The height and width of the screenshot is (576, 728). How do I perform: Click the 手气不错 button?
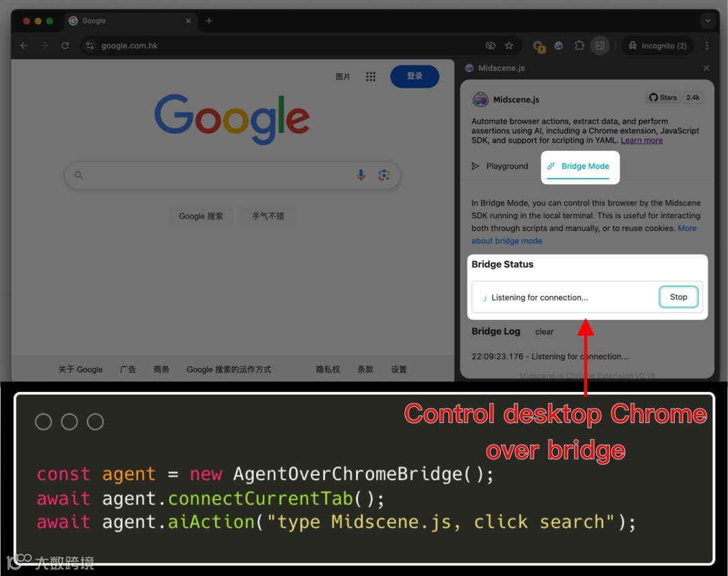coord(268,216)
